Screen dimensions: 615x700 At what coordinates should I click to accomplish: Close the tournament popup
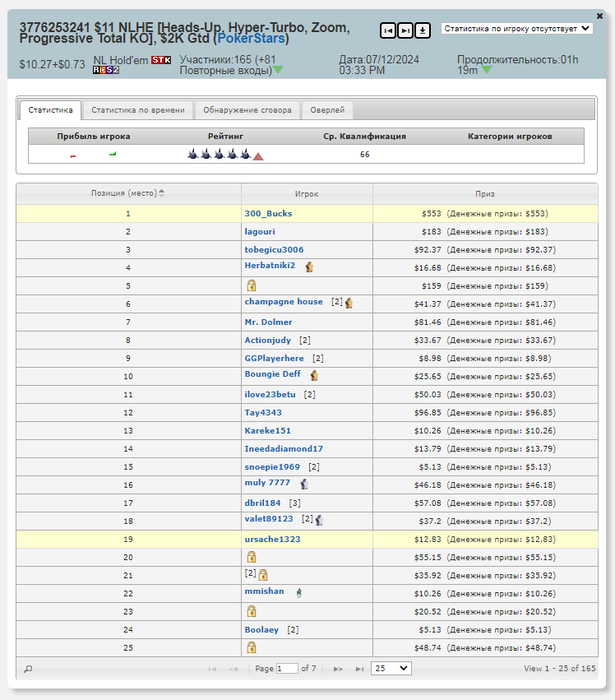coord(599,16)
